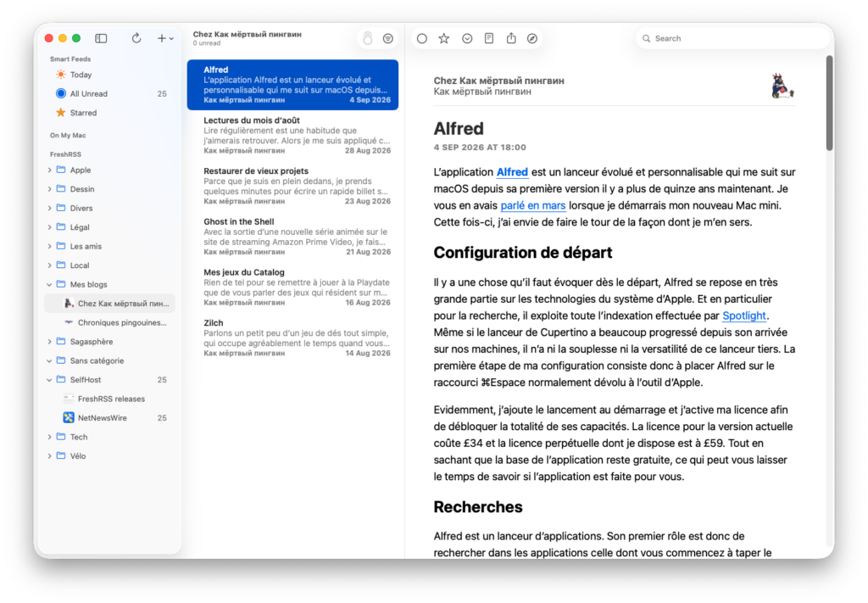Image resolution: width=868 pixels, height=603 pixels.
Task: Follow the Alfred link in the article
Action: [512, 172]
